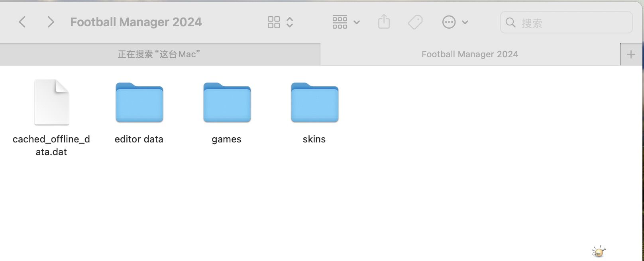Viewport: 644px width, 261px height.
Task: Expand the chevron beside the ellipsis button
Action: [465, 23]
